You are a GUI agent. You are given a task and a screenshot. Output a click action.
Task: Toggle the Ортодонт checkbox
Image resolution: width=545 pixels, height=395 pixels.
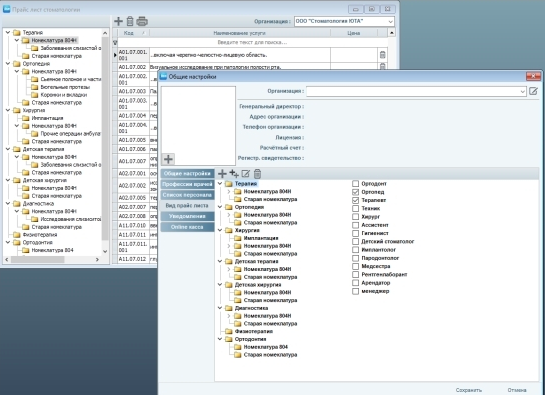(355, 184)
